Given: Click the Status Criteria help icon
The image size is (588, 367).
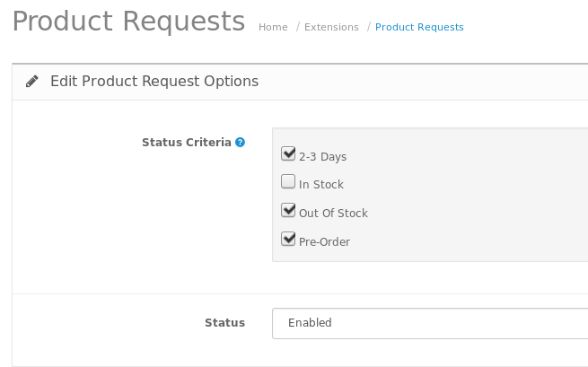Looking at the screenshot, I should tap(240, 142).
